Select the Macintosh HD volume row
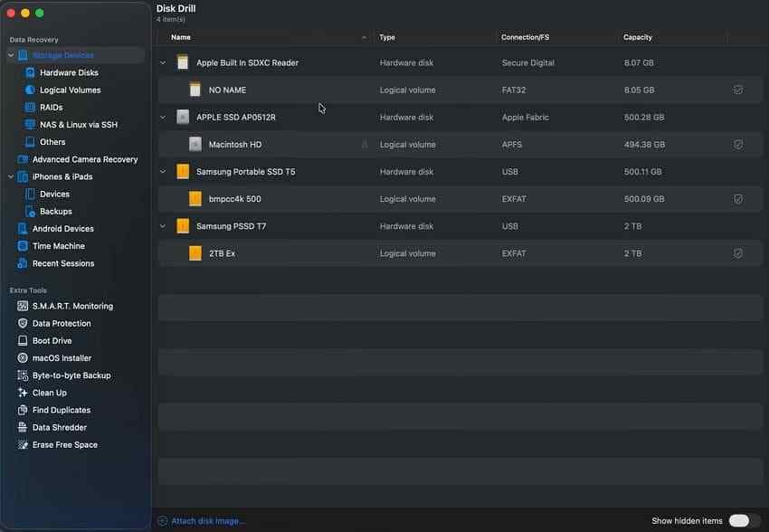This screenshot has height=532, width=769. point(460,144)
